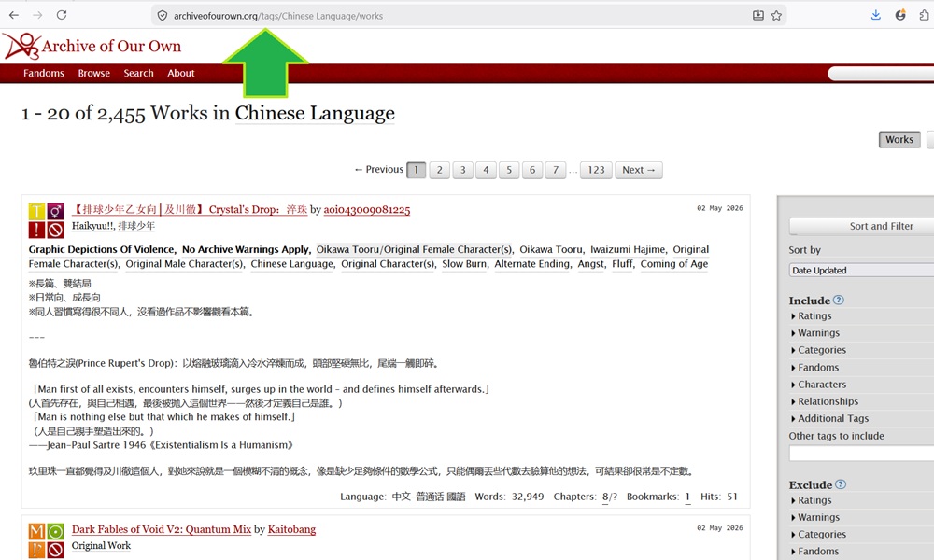
Task: Click the Firefox account icon in toolbar
Action: click(x=900, y=15)
